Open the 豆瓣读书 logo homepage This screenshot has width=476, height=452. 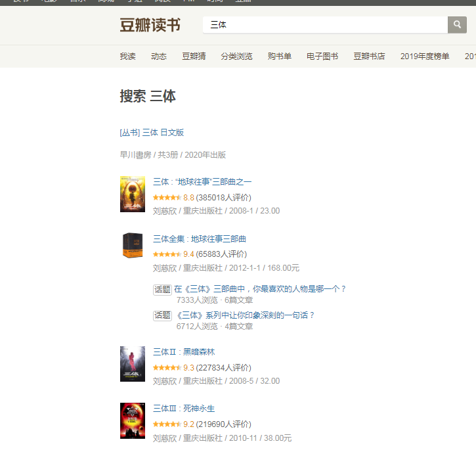[150, 25]
